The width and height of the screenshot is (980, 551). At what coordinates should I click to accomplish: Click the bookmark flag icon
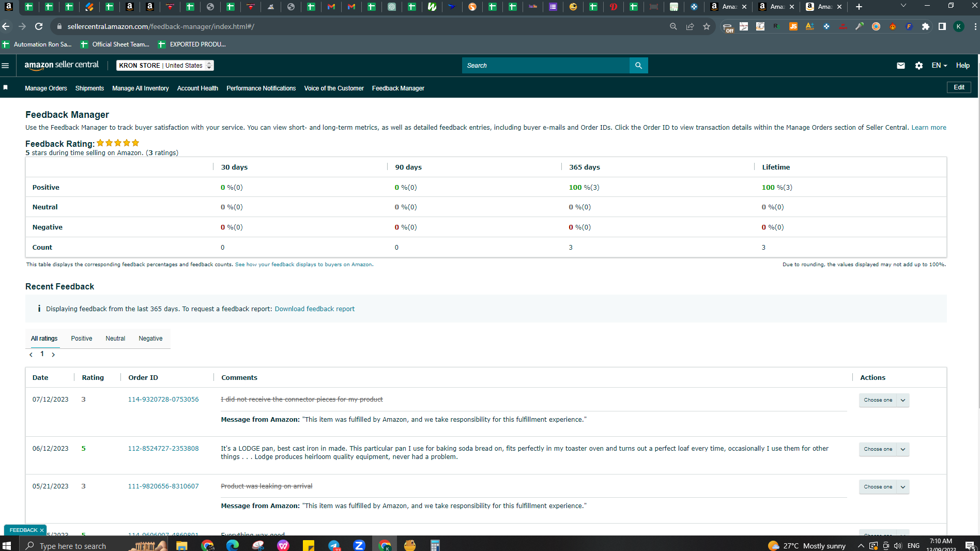6,88
